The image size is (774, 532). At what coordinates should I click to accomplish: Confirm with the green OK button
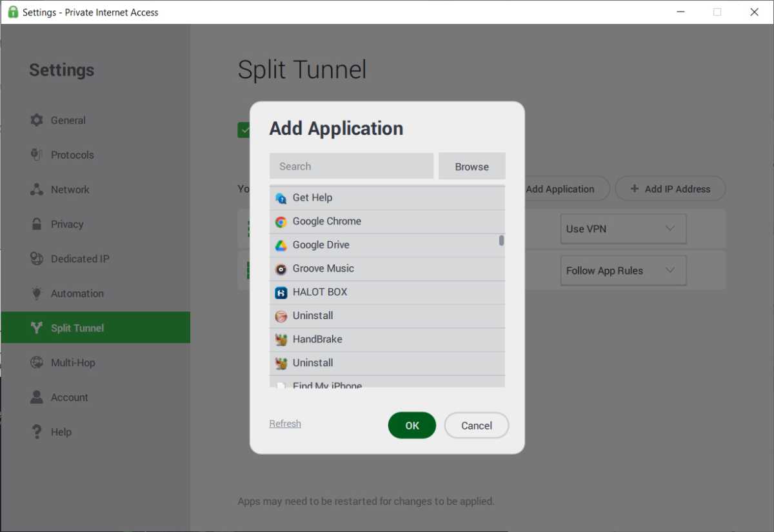(412, 426)
